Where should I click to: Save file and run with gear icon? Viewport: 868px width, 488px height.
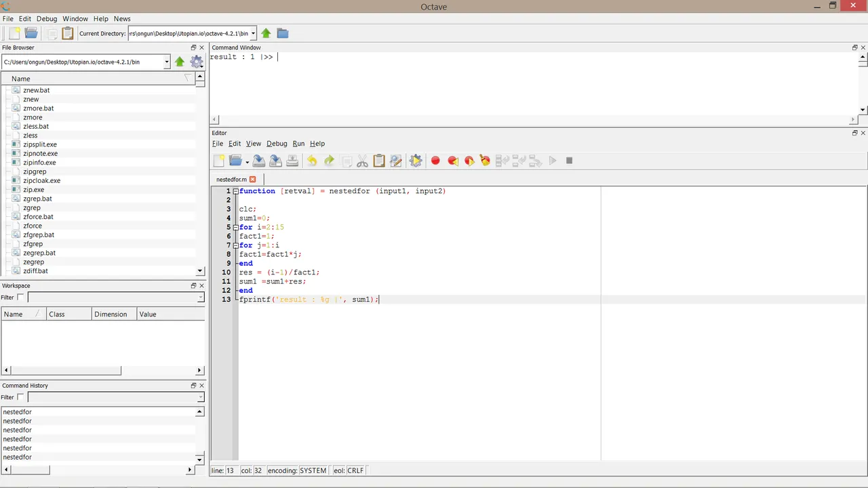point(416,161)
